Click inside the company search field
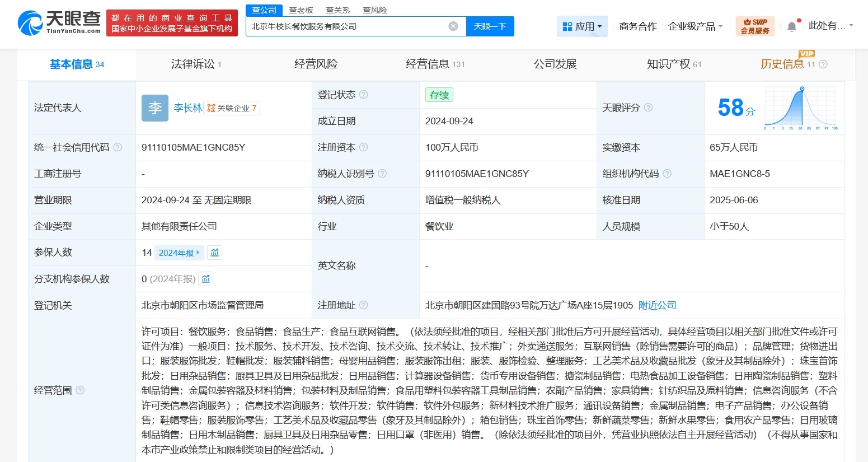This screenshot has height=462, width=868. 347,26
